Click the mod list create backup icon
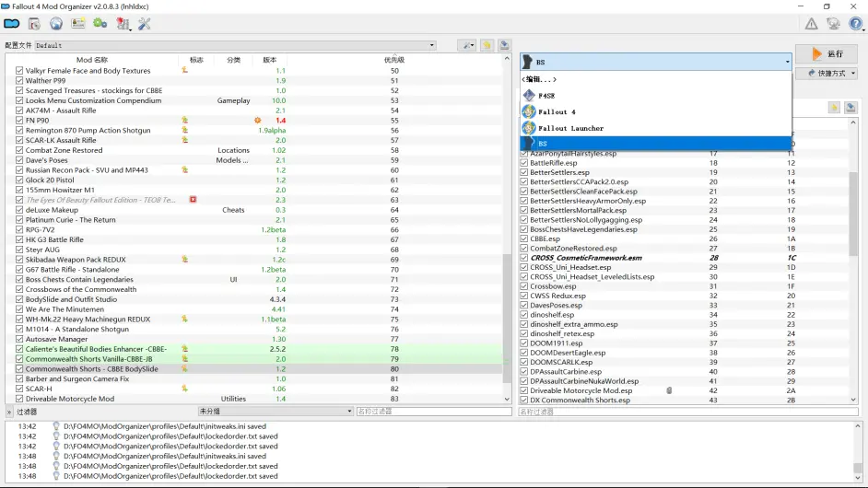This screenshot has width=868, height=488. pos(504,45)
